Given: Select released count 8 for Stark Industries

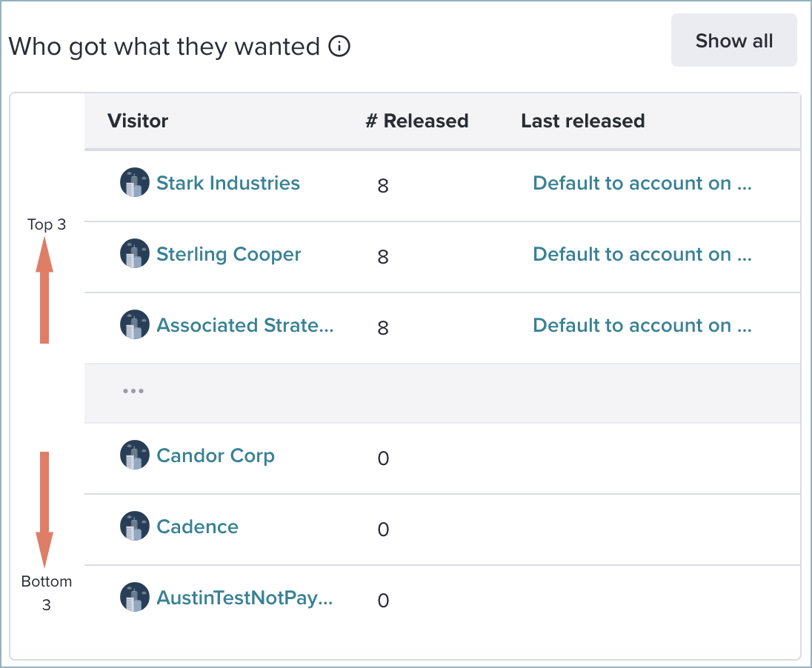Looking at the screenshot, I should click(x=383, y=185).
